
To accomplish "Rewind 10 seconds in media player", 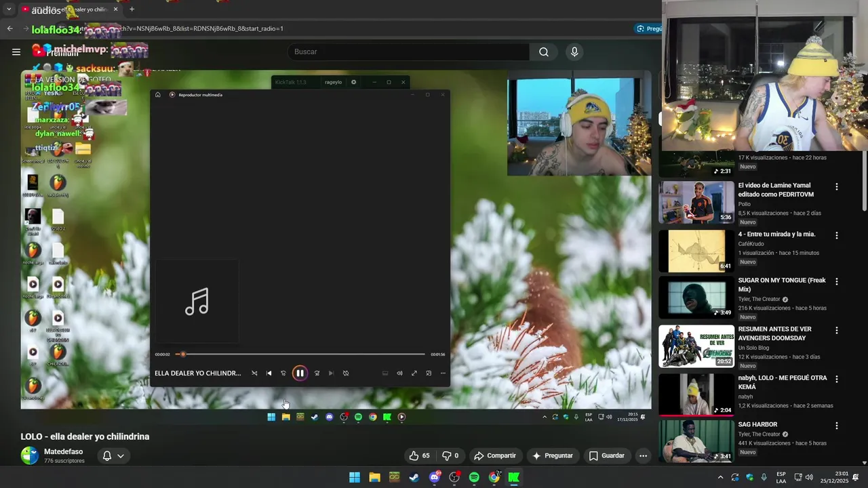I will tap(283, 373).
